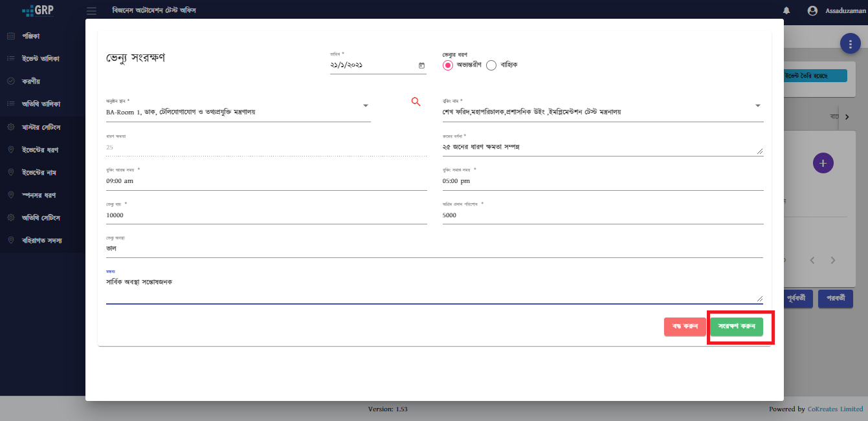Click the list icon beside ইভেন্ট তালিকা
The image size is (868, 421).
[11, 59]
